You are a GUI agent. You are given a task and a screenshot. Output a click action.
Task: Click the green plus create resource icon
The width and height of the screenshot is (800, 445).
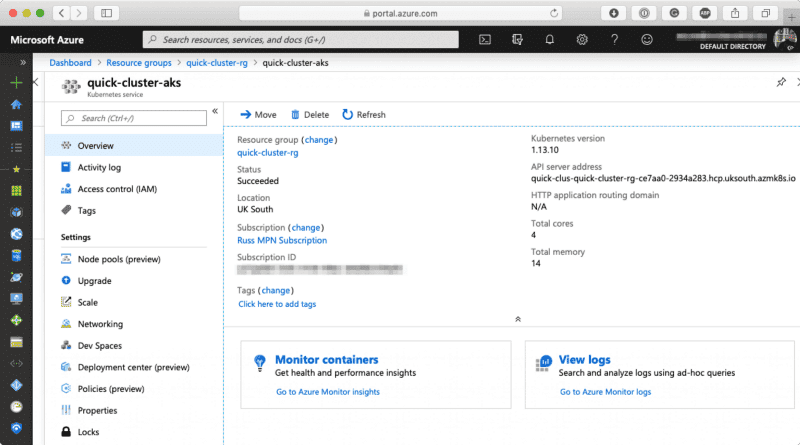point(16,83)
